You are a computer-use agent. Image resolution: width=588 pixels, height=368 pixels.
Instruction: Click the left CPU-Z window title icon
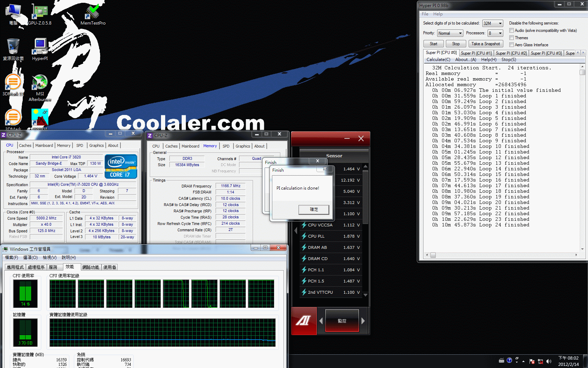(x=3, y=135)
